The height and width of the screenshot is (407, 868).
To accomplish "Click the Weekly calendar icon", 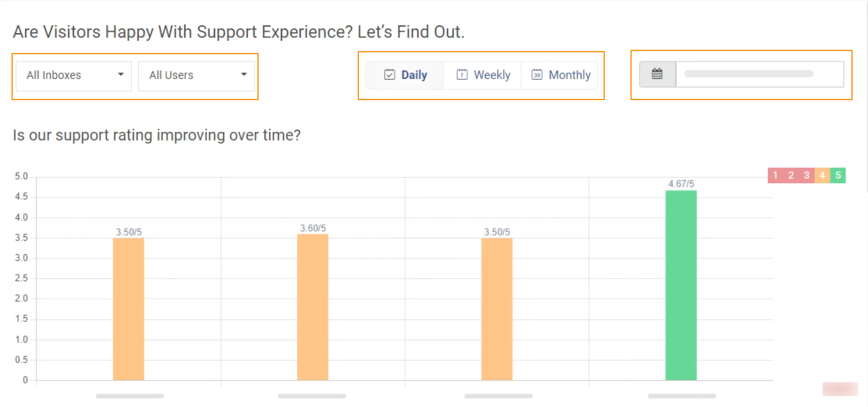I will click(x=462, y=75).
